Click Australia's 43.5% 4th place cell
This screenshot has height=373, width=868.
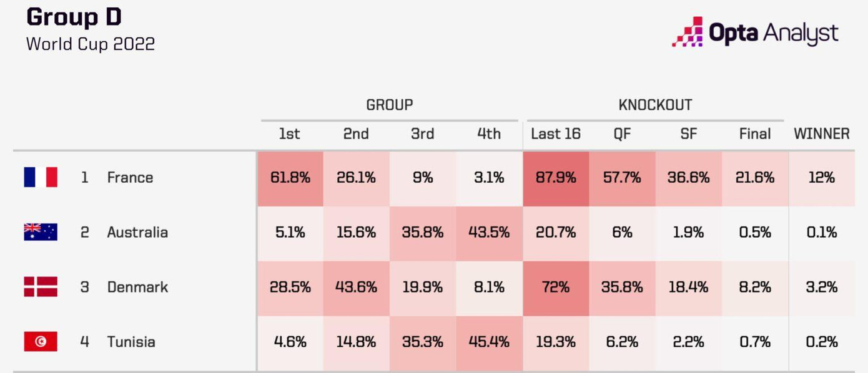pos(489,233)
